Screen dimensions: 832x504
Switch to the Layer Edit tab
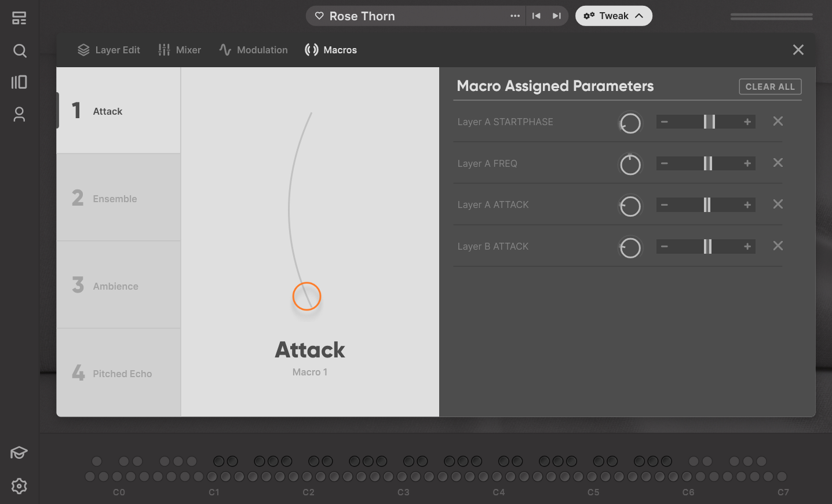coord(109,50)
